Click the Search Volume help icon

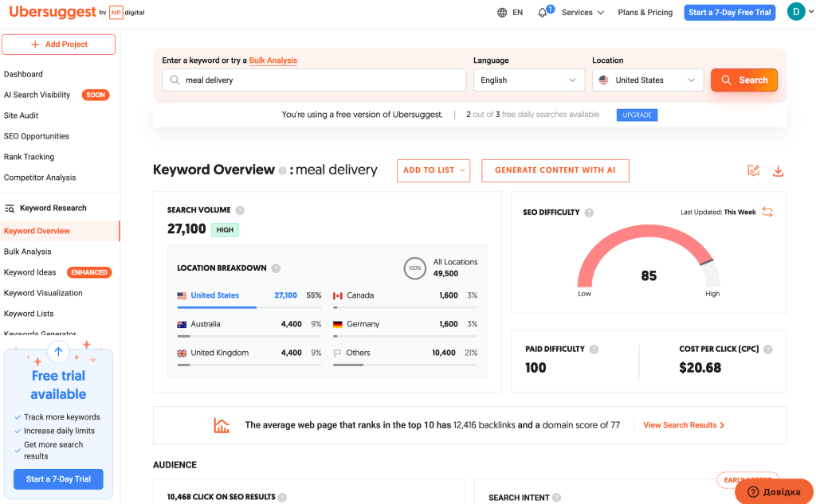pyautogui.click(x=240, y=210)
